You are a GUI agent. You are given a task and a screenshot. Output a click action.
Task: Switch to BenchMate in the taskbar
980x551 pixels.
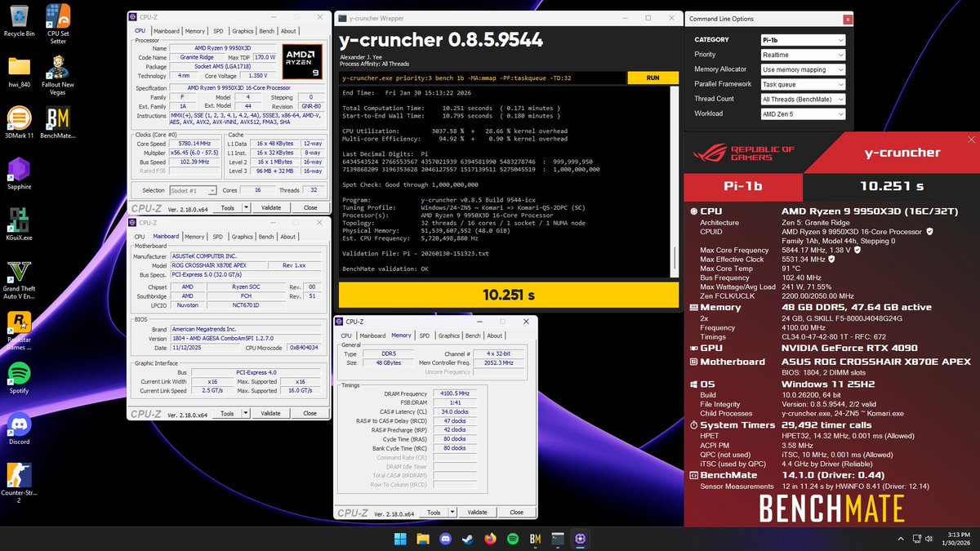pyautogui.click(x=535, y=539)
